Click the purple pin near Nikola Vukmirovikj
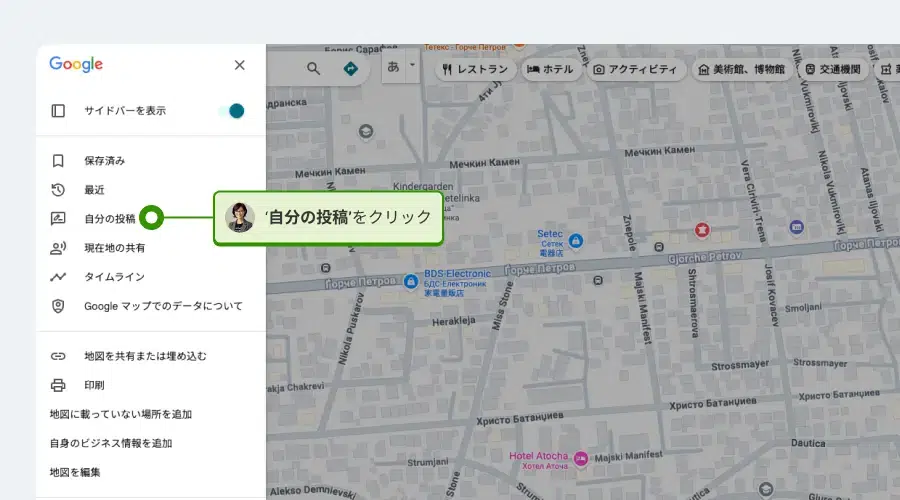Screen dimensions: 900x500 pos(796,227)
